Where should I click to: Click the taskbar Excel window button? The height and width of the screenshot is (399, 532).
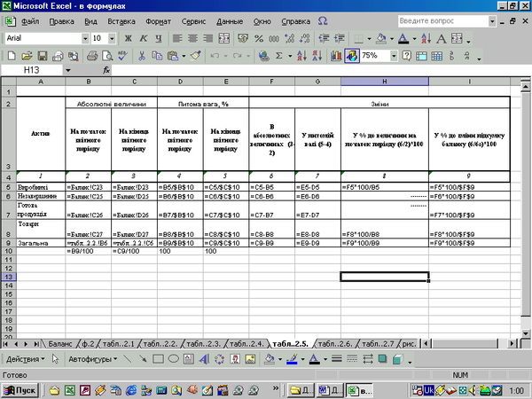click(x=359, y=390)
